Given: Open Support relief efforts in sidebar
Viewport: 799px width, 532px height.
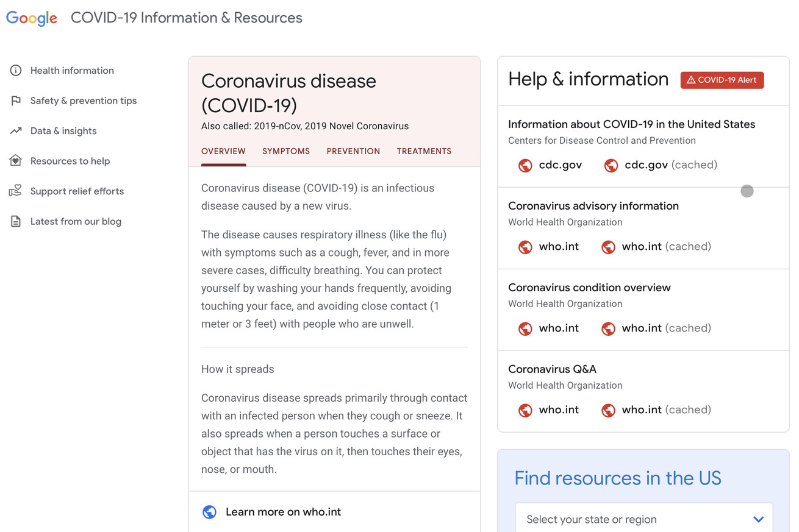Looking at the screenshot, I should [77, 191].
